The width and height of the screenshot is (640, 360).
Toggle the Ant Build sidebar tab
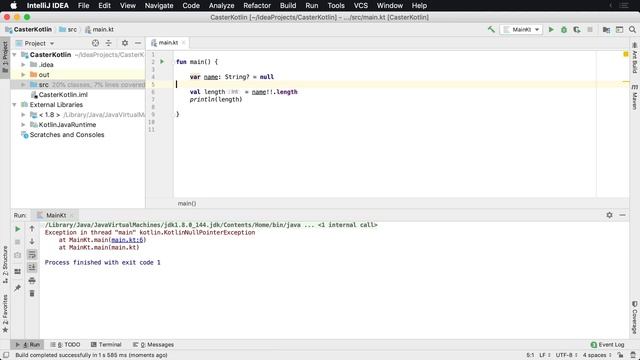(x=635, y=58)
